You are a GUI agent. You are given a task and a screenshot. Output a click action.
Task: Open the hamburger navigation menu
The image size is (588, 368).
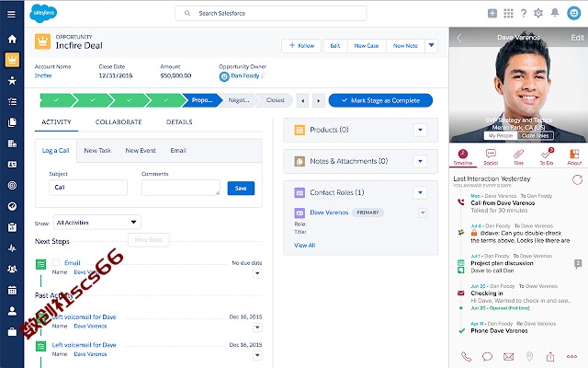pos(12,15)
